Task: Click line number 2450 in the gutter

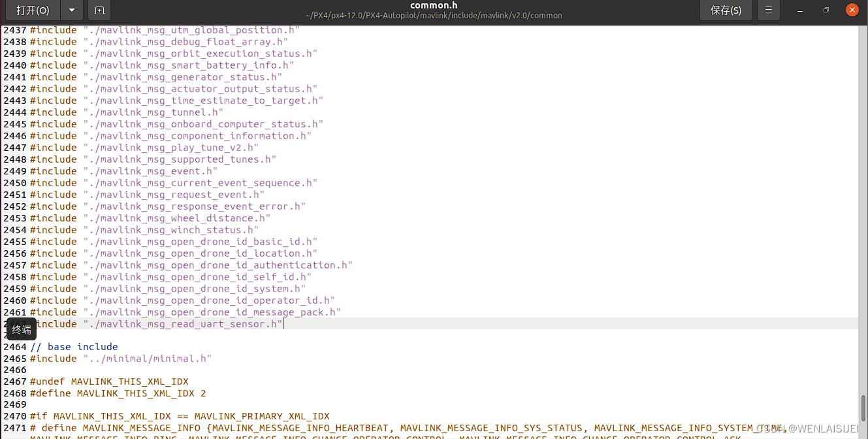Action: tap(15, 183)
